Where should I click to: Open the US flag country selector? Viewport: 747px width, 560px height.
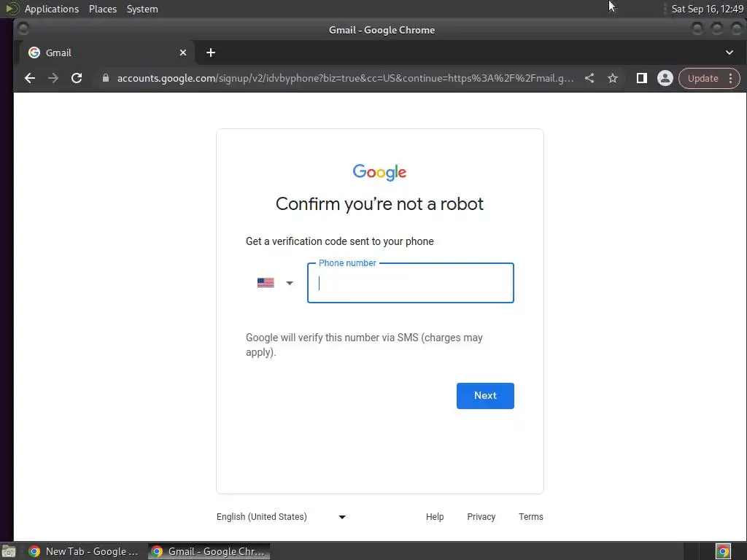click(x=275, y=283)
